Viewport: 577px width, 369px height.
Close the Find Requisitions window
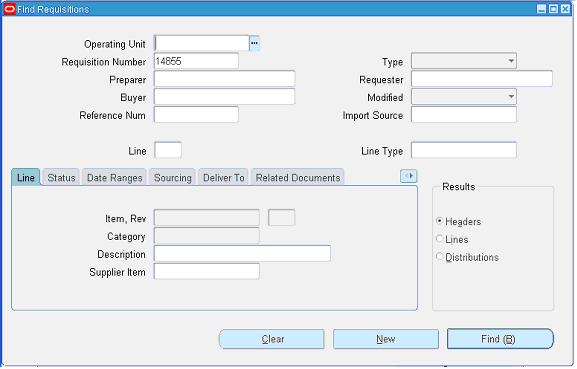point(565,9)
